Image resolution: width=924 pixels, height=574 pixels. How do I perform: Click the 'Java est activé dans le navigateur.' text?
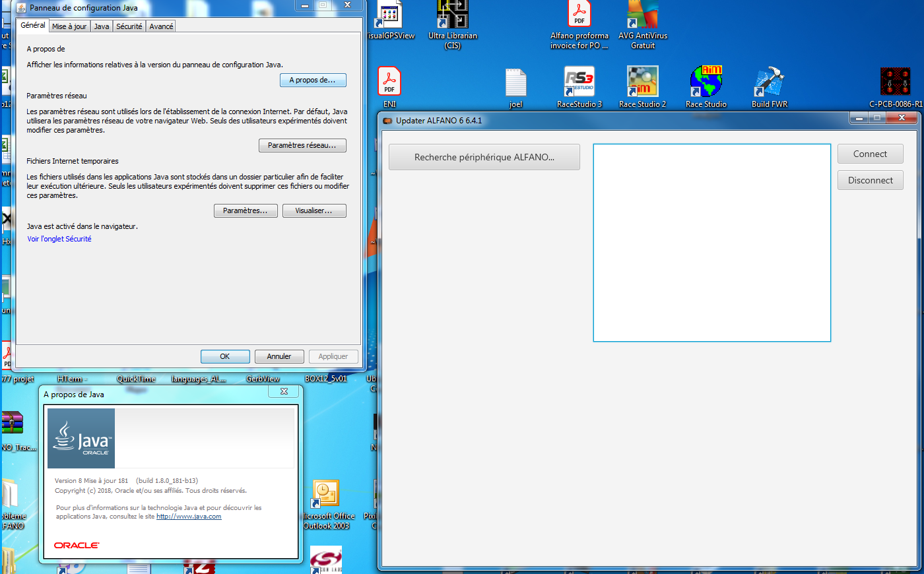[x=82, y=226]
